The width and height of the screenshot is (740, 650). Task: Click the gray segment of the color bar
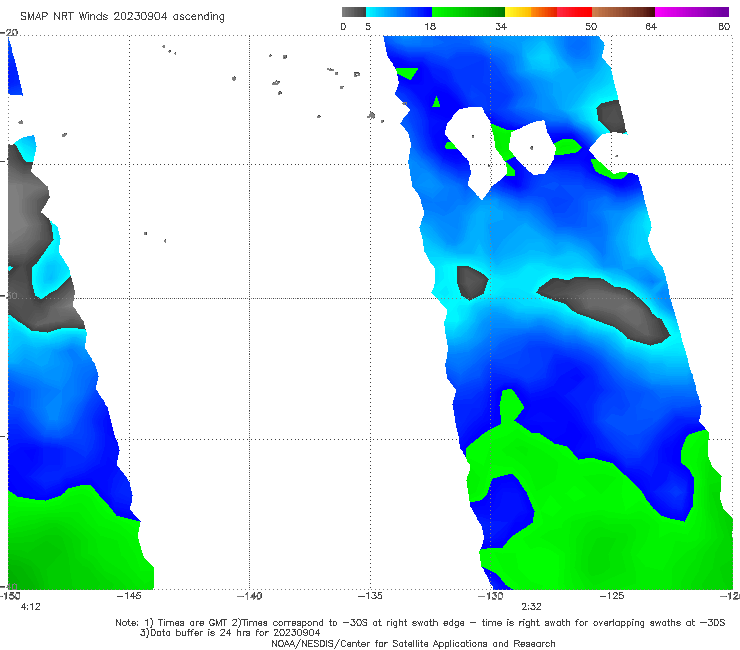[354, 12]
